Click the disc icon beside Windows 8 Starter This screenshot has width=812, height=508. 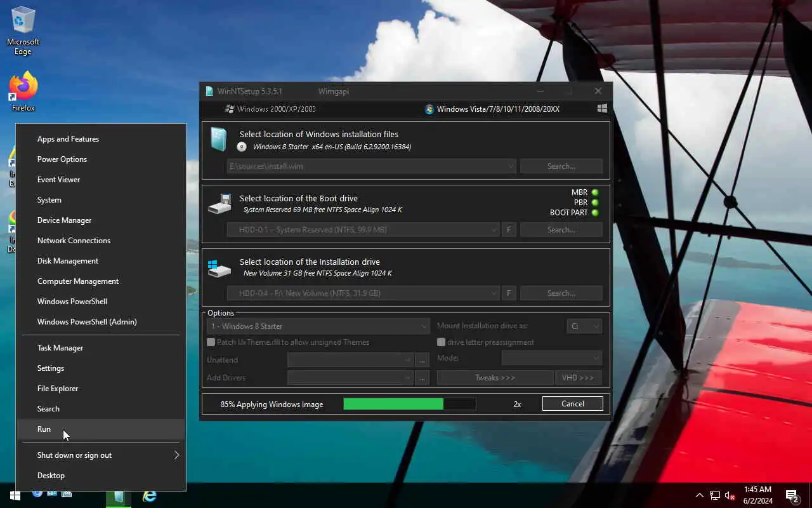[242, 147]
